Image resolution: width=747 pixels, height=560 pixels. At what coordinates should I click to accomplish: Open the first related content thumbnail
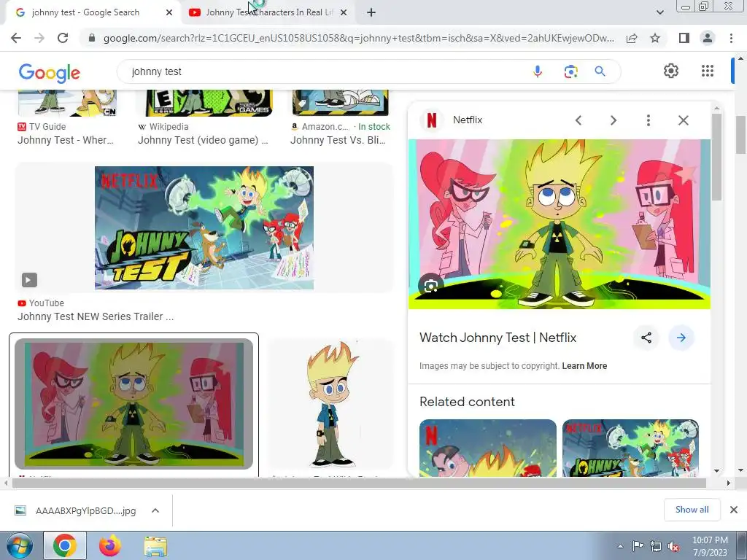tap(488, 448)
